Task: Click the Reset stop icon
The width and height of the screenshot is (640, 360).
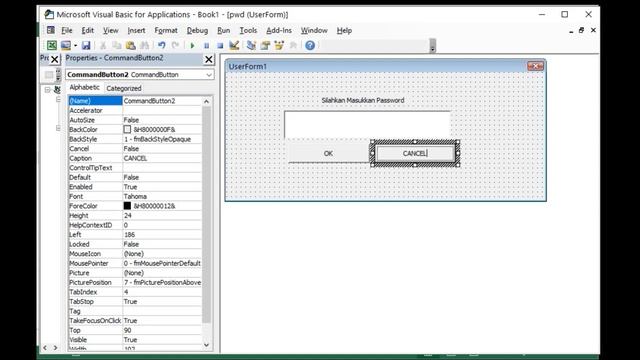Action: click(x=220, y=45)
